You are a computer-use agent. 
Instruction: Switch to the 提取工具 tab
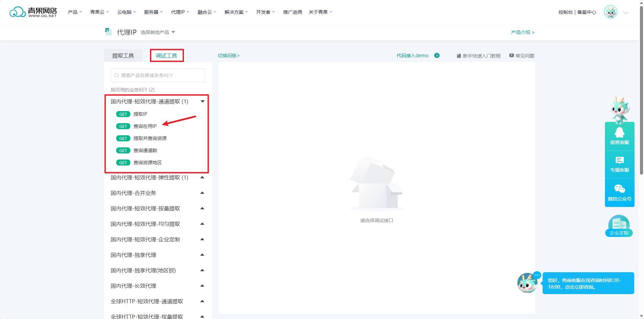pyautogui.click(x=123, y=56)
